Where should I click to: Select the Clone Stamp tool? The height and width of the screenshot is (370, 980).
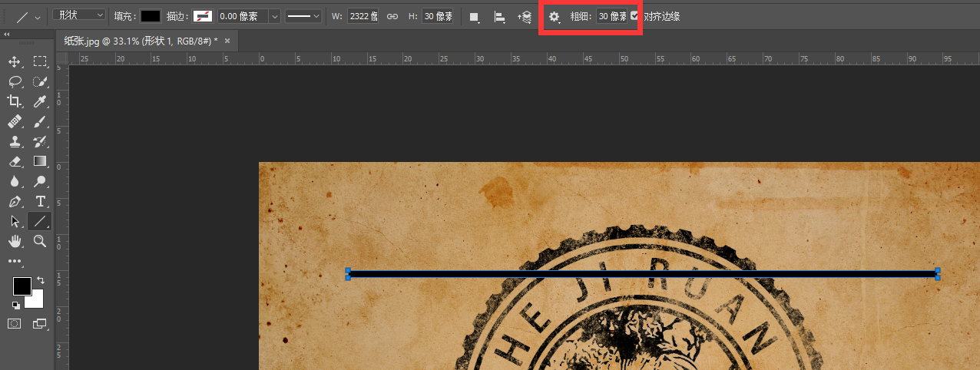pos(14,141)
